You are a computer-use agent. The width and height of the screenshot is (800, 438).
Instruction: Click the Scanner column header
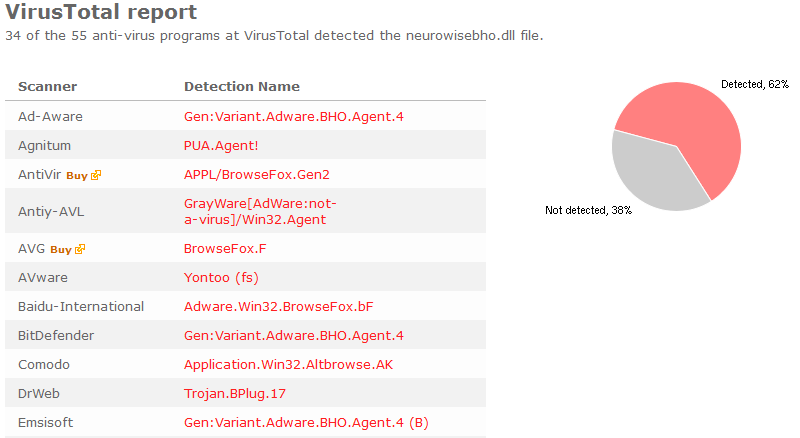[x=47, y=86]
